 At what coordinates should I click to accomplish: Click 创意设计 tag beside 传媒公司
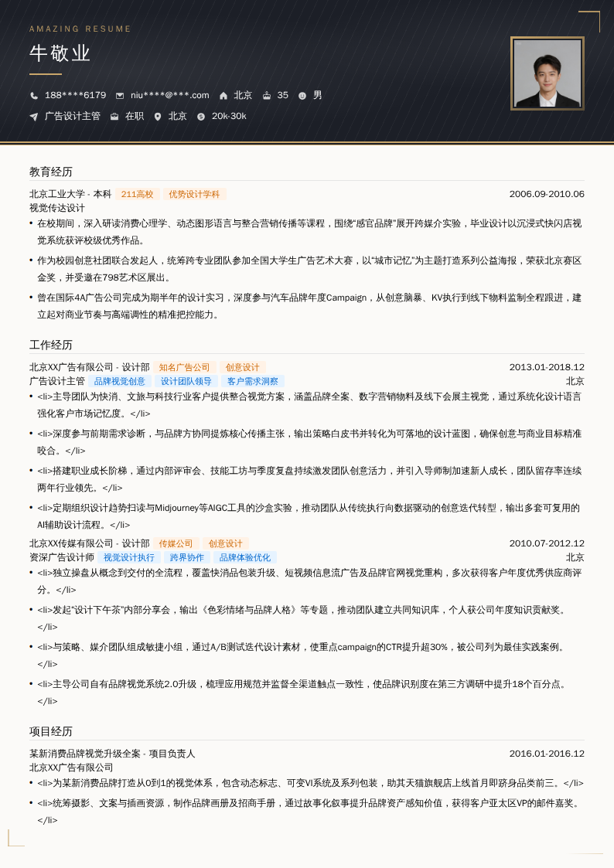tap(226, 543)
